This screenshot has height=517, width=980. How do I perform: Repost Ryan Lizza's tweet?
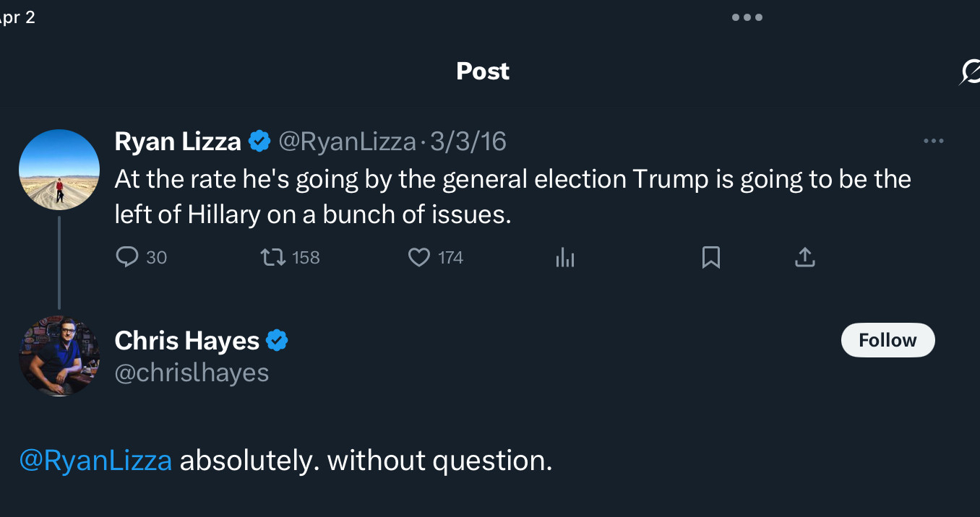pyautogui.click(x=273, y=258)
